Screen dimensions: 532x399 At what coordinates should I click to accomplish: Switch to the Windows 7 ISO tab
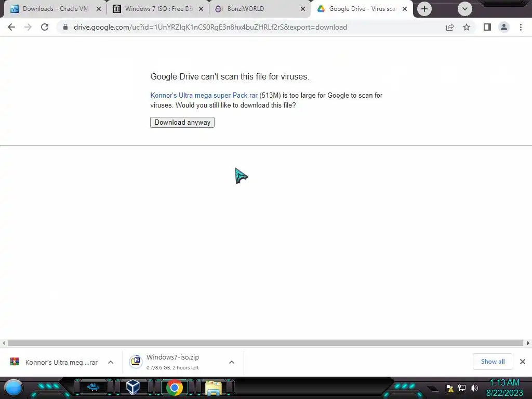click(158, 9)
